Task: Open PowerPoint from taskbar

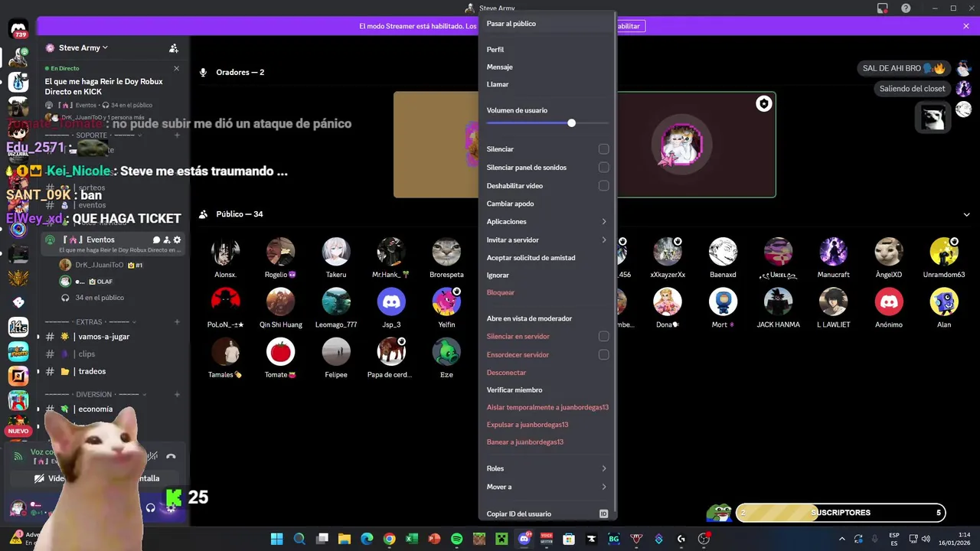Action: pos(434,539)
